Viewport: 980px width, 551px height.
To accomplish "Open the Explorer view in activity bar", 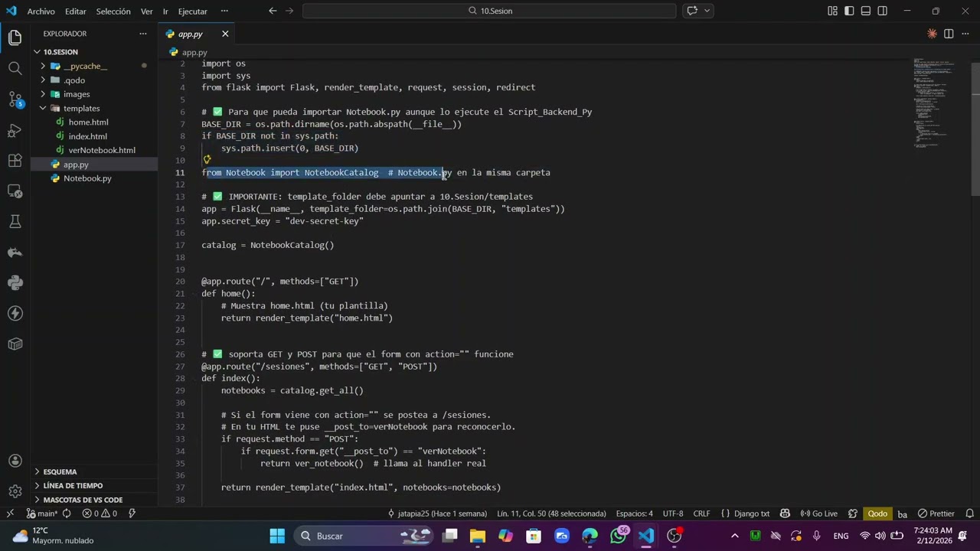I will [15, 37].
